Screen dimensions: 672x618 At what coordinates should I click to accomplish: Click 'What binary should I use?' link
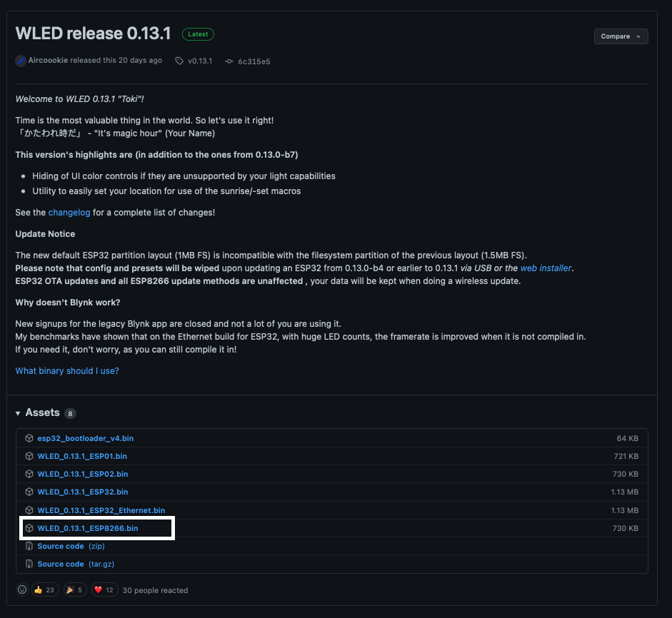pos(67,371)
